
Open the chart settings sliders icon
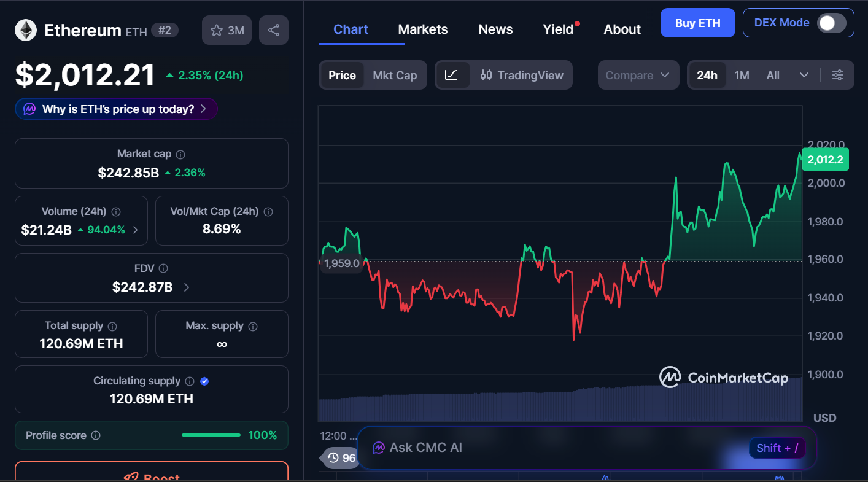point(837,75)
